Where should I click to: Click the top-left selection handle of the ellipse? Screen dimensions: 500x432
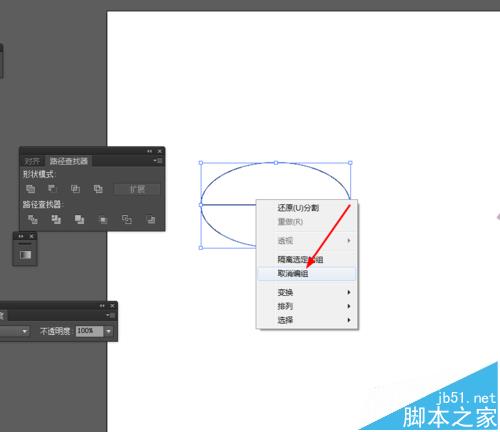pos(201,163)
